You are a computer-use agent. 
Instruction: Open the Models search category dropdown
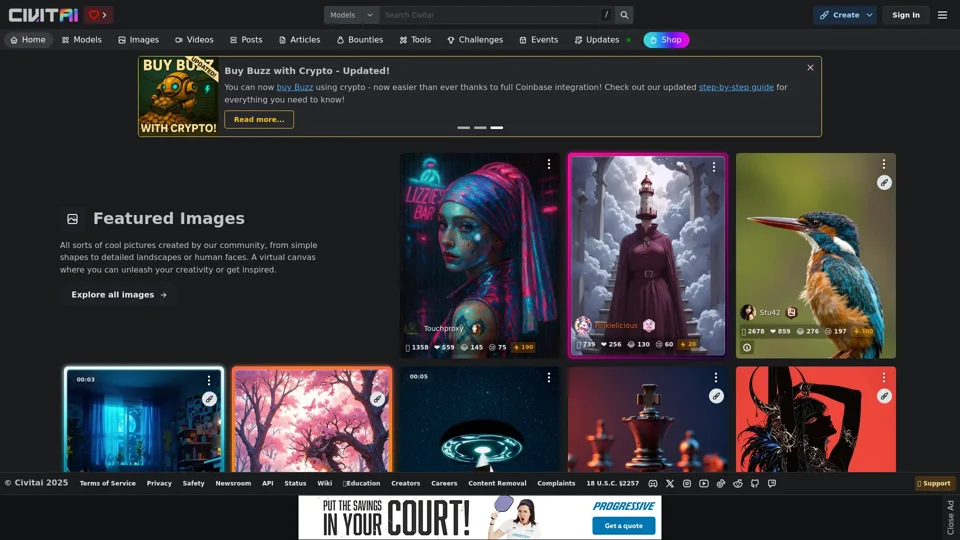point(351,15)
